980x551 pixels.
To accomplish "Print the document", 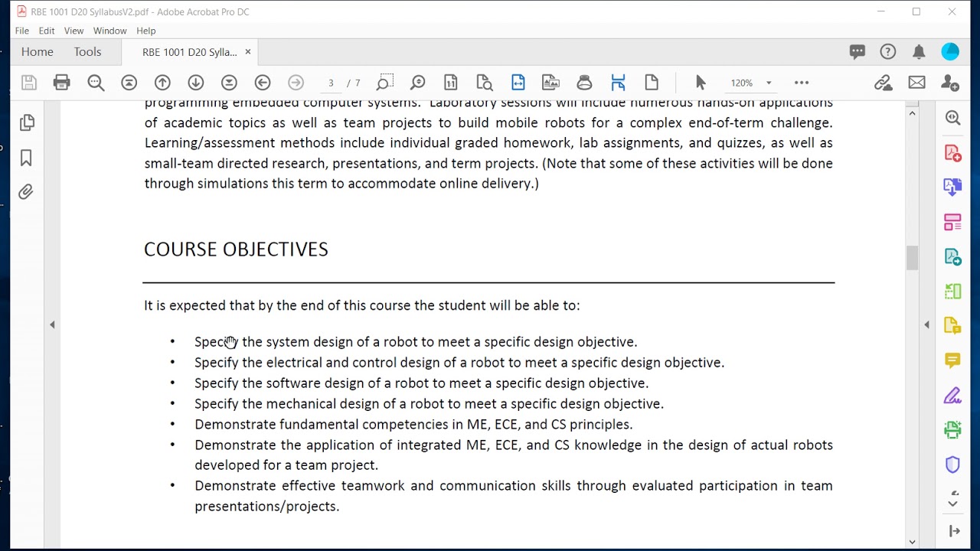I will pos(62,83).
